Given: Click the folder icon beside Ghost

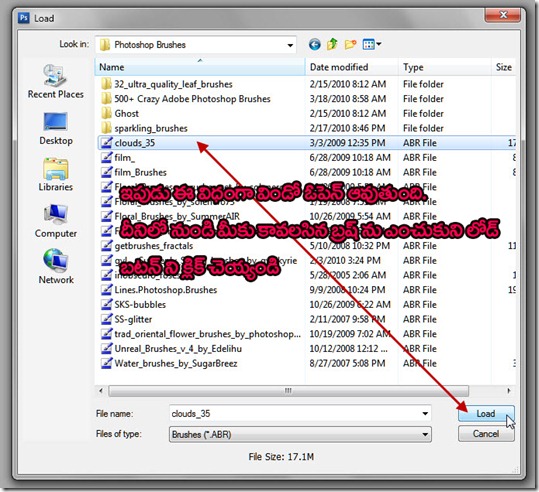Looking at the screenshot, I should [107, 113].
